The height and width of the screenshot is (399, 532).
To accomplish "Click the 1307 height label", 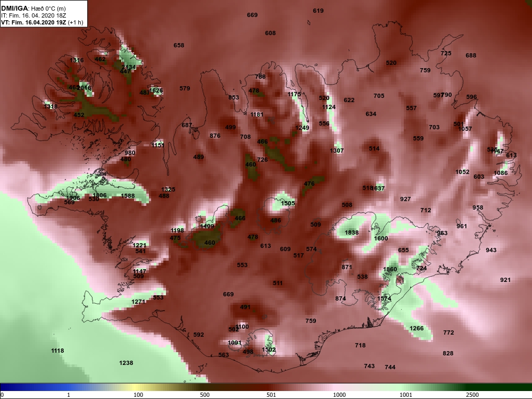I will pyautogui.click(x=337, y=151).
